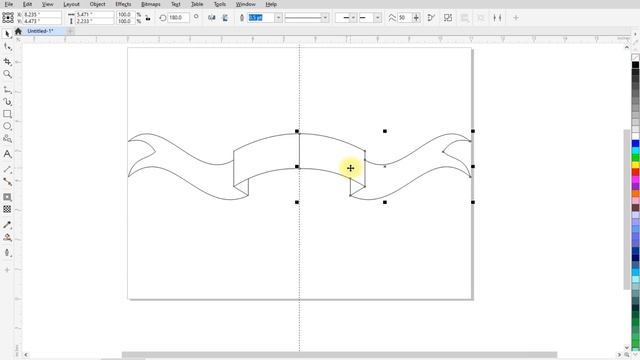The width and height of the screenshot is (640, 360).
Task: Select the Crop tool
Action: (7, 61)
